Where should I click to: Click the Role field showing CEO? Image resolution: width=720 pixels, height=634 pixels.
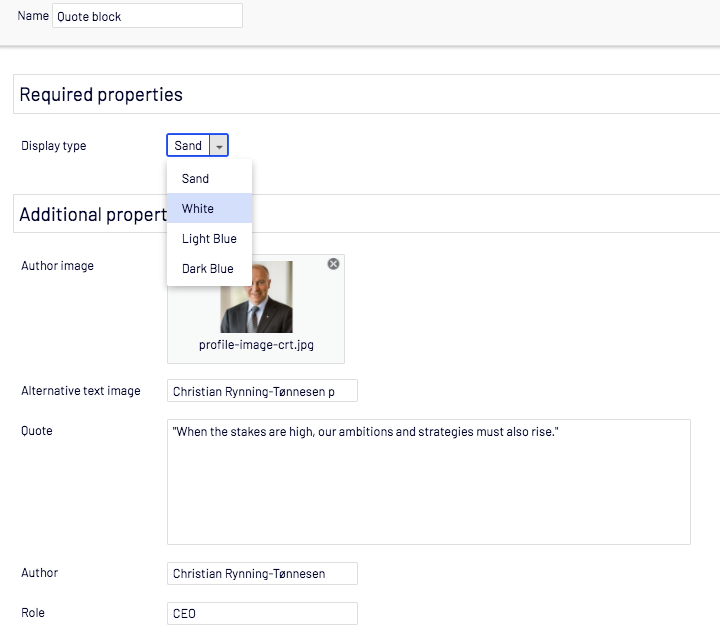tap(262, 613)
